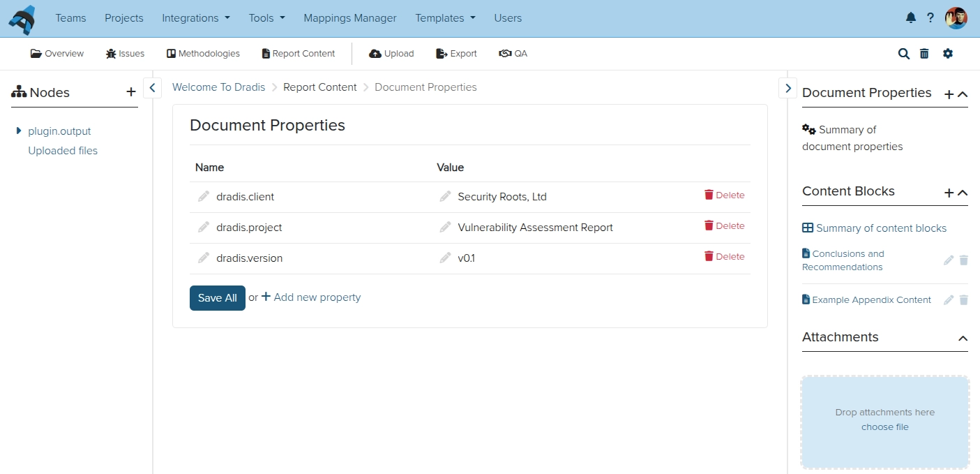Delete Conclusions and Recommendations block trash
The width and height of the screenshot is (980, 474).
pyautogui.click(x=964, y=260)
